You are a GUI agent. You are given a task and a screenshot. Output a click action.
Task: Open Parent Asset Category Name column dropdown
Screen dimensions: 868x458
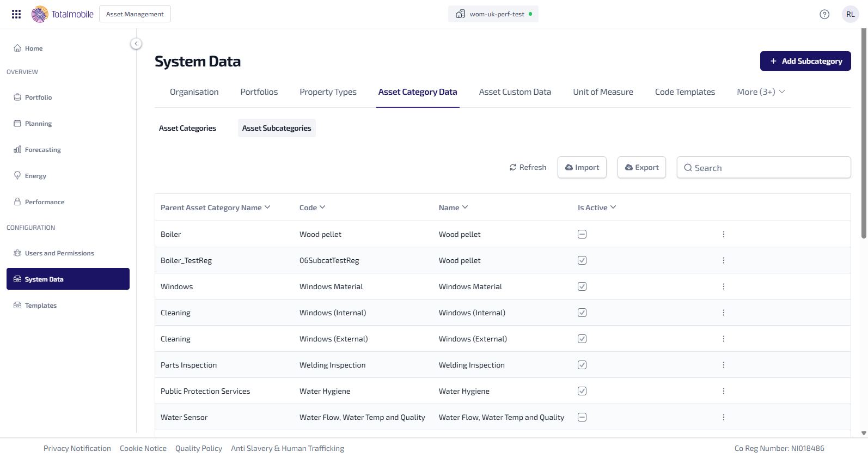(x=267, y=207)
